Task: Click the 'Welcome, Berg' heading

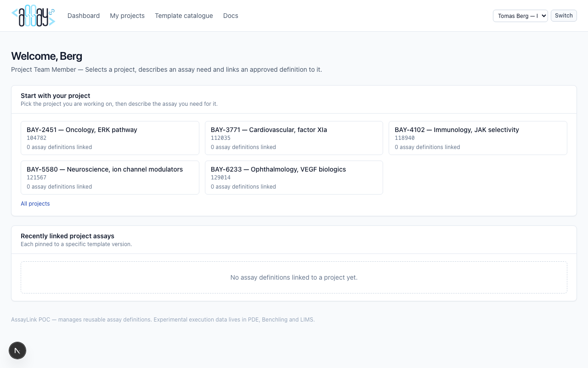Action: 46,56
